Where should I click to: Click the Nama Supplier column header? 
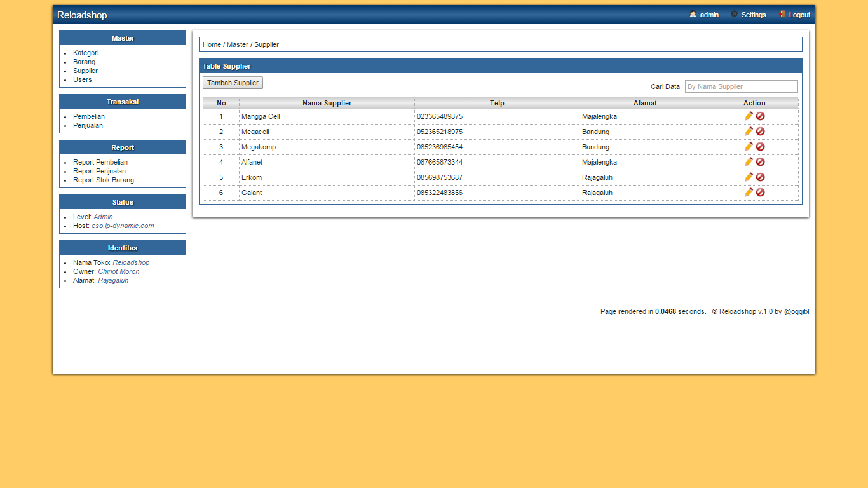click(x=327, y=103)
